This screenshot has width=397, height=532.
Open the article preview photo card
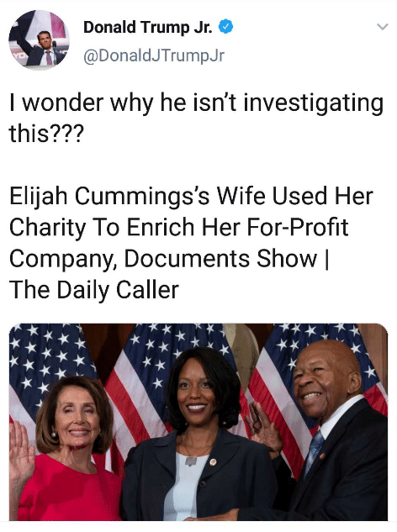[198, 422]
